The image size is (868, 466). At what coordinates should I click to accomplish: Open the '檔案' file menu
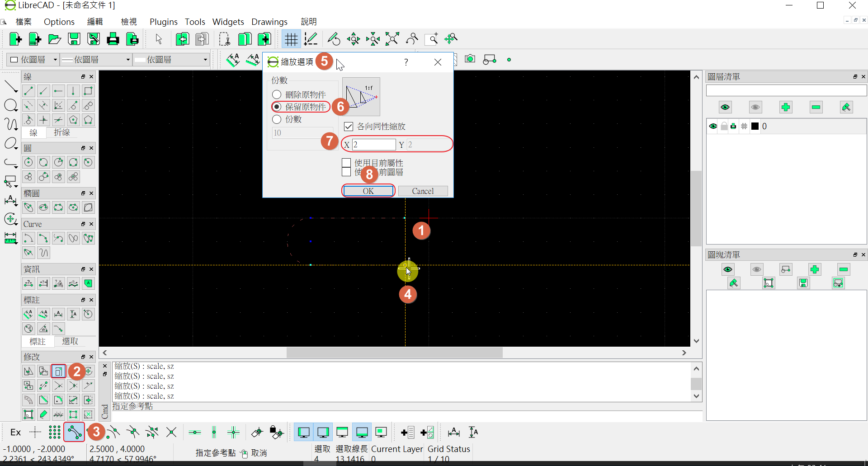point(24,22)
